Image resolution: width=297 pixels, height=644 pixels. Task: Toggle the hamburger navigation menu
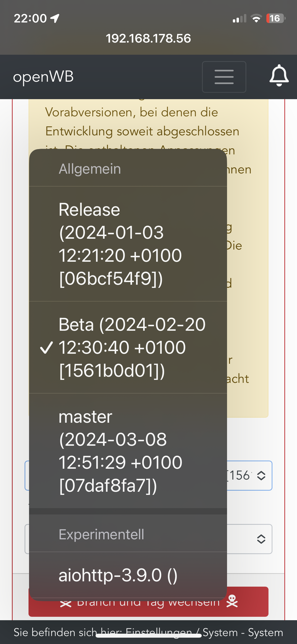coord(224,77)
